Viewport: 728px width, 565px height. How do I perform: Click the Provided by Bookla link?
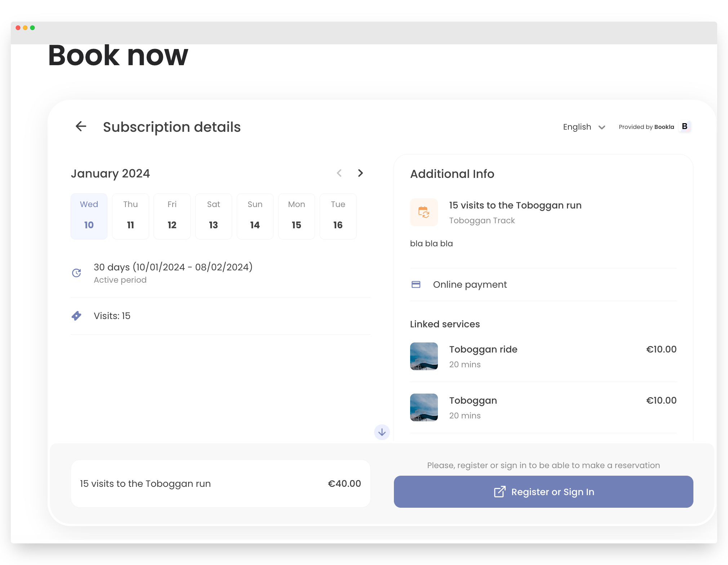point(646,127)
